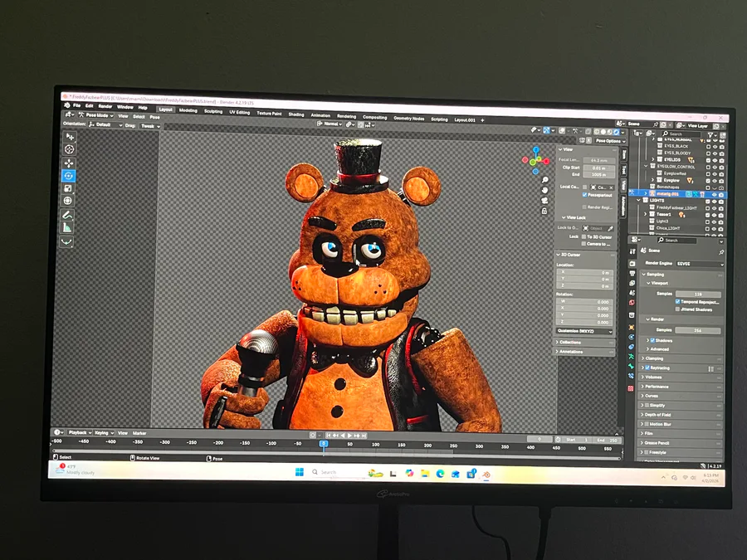The image size is (747, 560).
Task: Click the timeline Marker menu
Action: coord(139,433)
